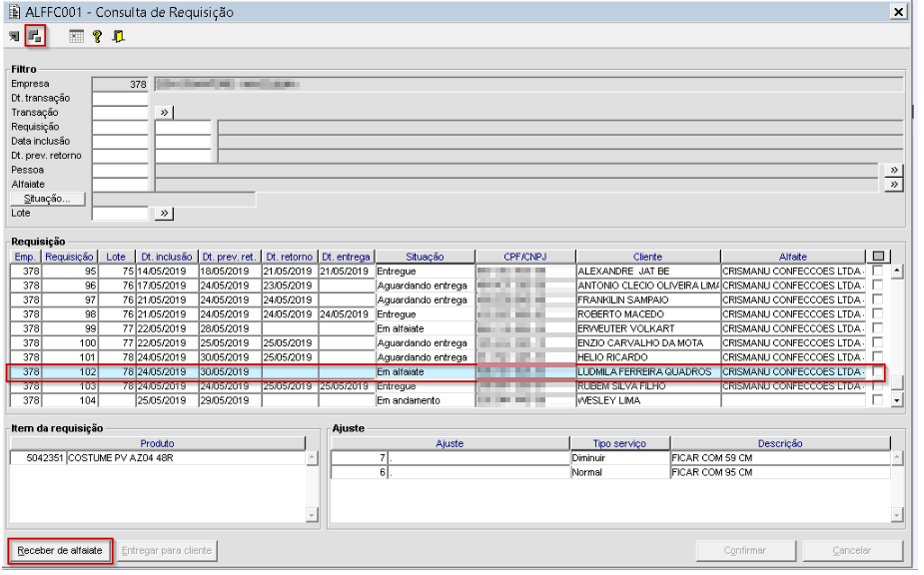Select the FRANKILIN SAMPAIO client cell
The width and height of the screenshot is (924, 575).
click(x=648, y=299)
